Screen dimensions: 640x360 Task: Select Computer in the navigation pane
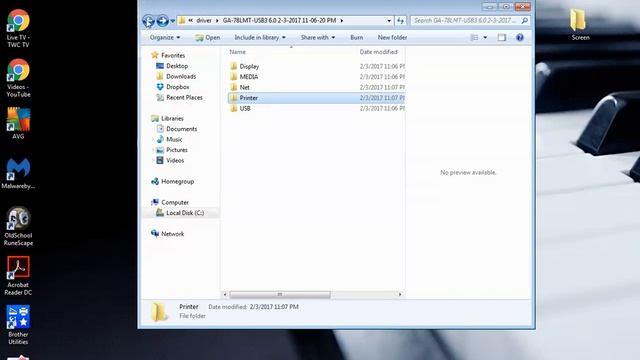[175, 202]
